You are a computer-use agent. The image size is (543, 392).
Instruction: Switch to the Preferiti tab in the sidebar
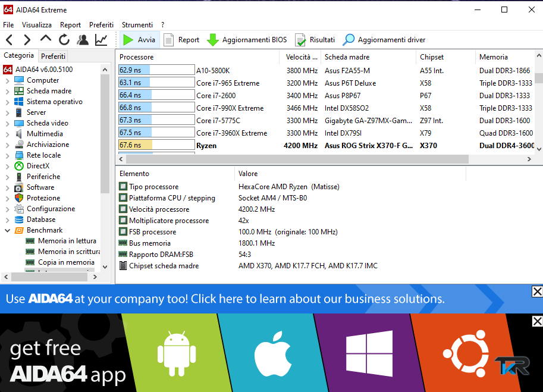[53, 56]
